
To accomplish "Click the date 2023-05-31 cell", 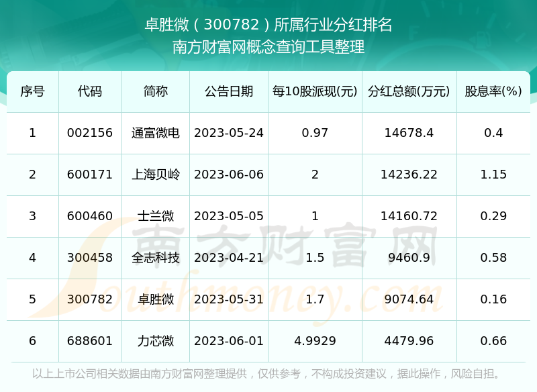I will 229,299.
